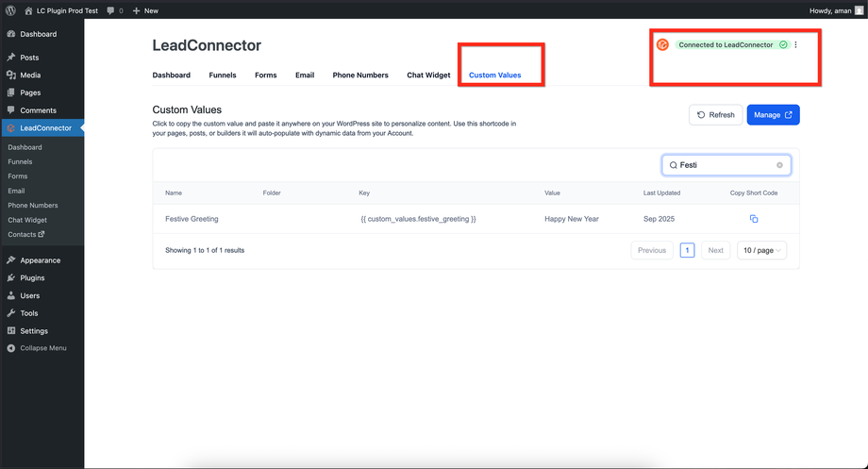Click the orange LeadConnector logo icon

tap(662, 45)
